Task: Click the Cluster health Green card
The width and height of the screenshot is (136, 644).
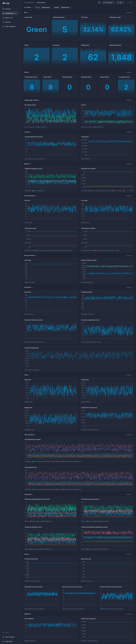Action: [36, 28]
